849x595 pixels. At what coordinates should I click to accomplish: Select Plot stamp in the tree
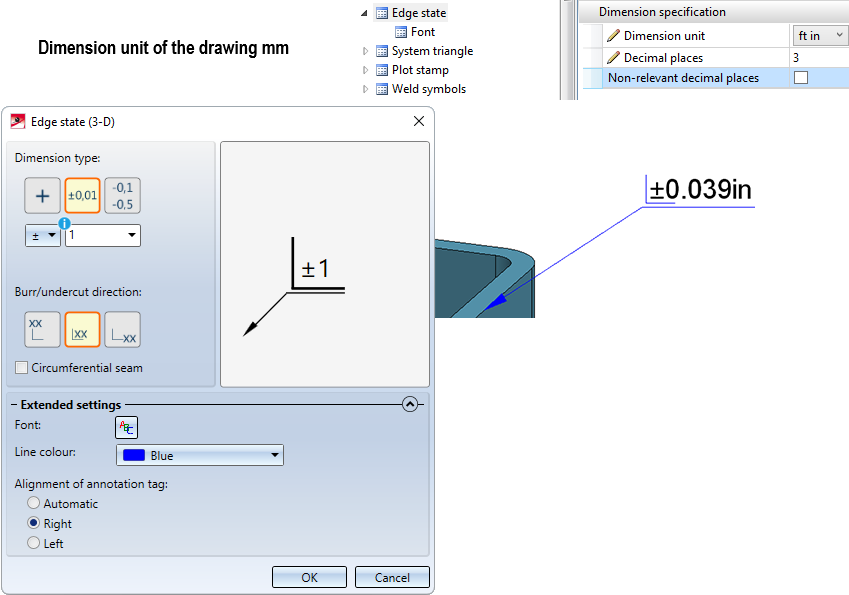click(420, 70)
